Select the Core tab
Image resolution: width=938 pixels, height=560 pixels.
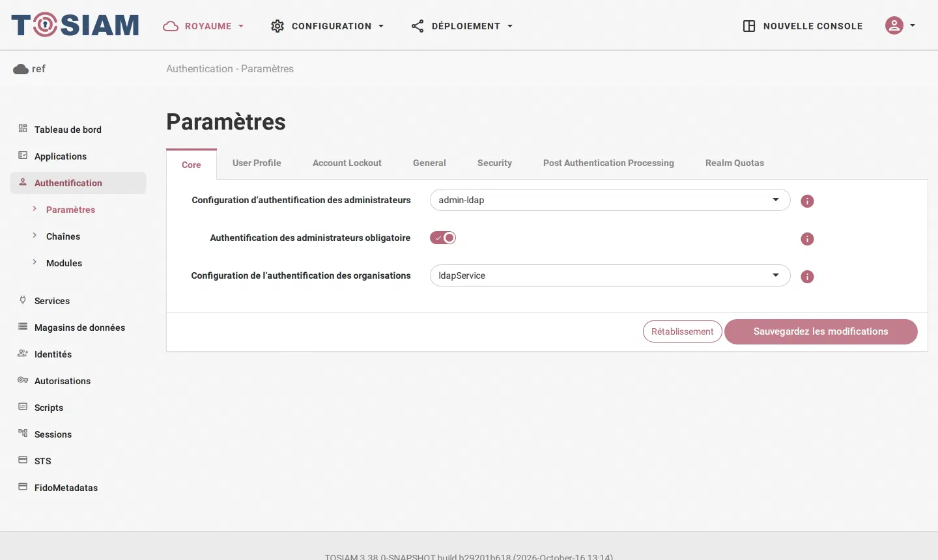pos(192,164)
